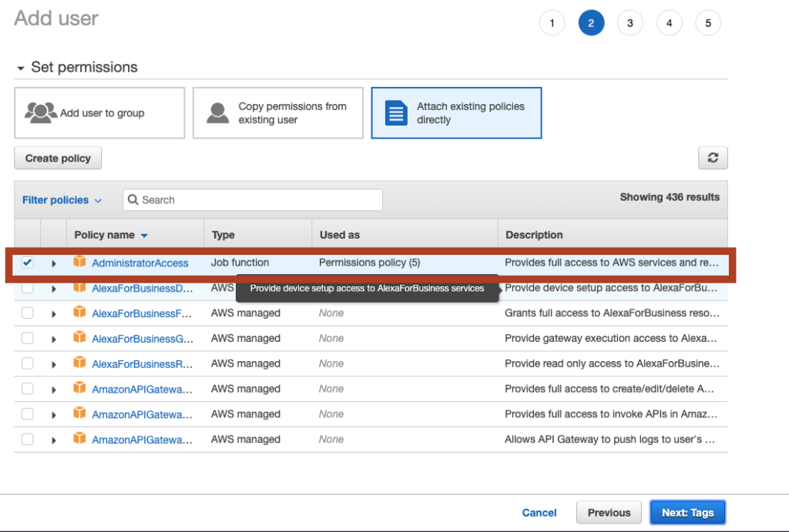Check the 'push logs' API Gateway policy checkbox
Viewport: 789px width, 532px height.
(x=27, y=439)
